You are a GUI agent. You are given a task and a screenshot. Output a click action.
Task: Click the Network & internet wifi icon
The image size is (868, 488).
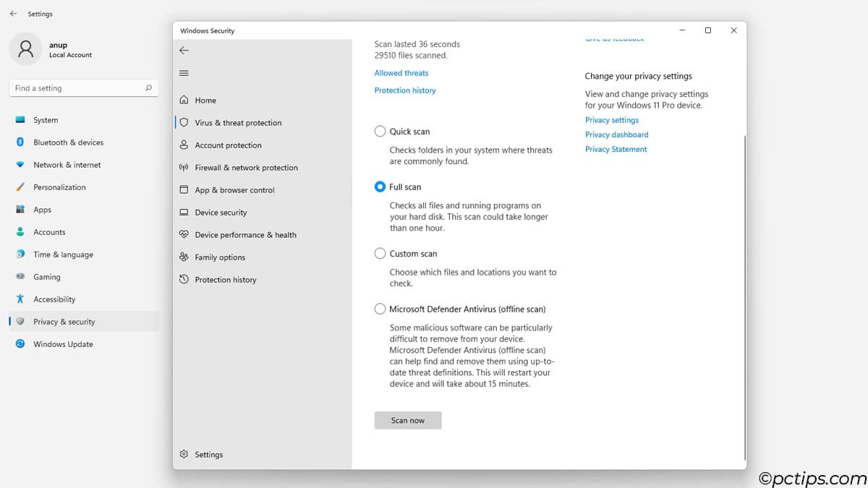[x=20, y=165]
